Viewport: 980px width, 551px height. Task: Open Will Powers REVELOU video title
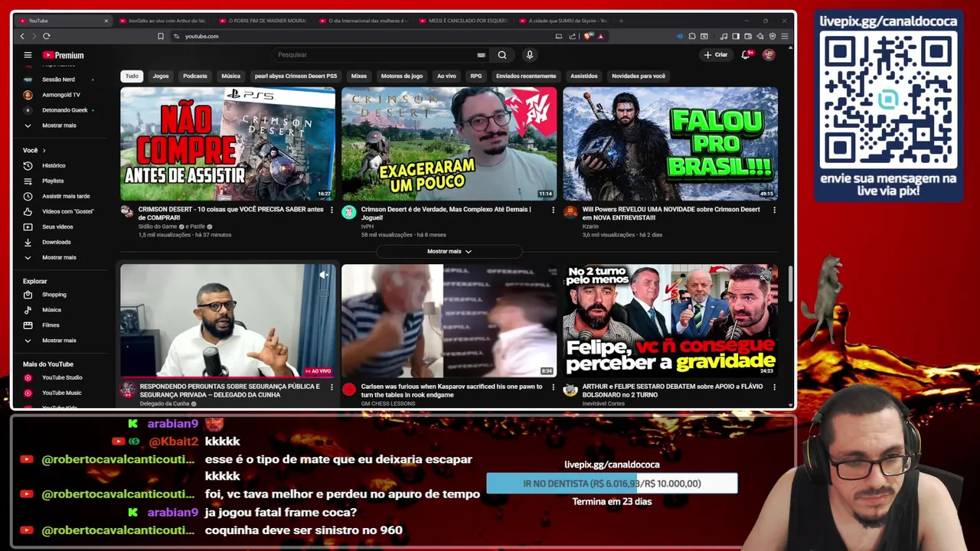[x=671, y=214]
